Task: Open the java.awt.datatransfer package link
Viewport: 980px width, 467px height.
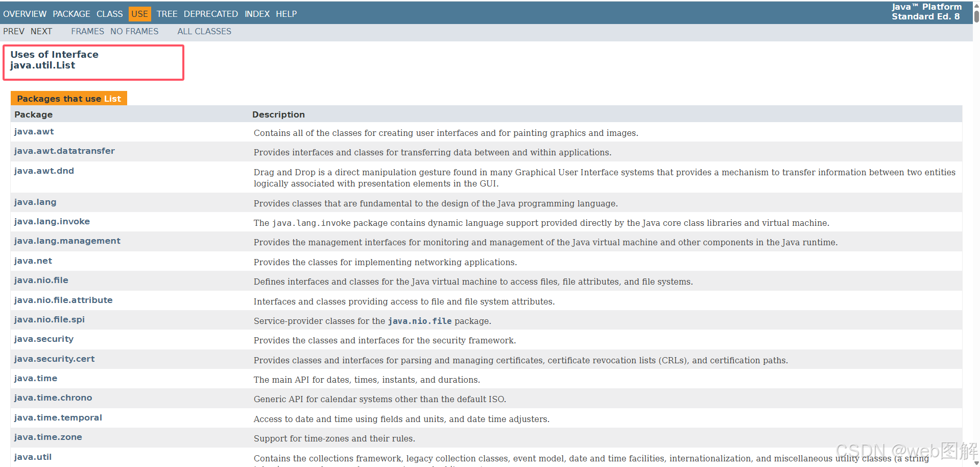Action: tap(64, 151)
